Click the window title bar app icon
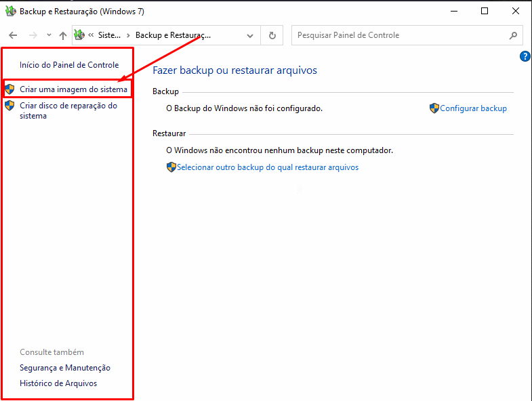The width and height of the screenshot is (532, 401). point(11,12)
